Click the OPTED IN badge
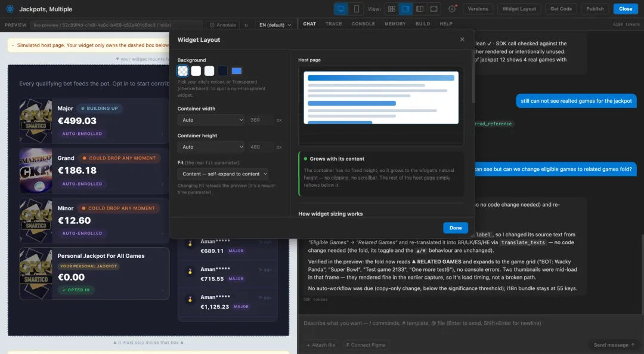The height and width of the screenshot is (354, 644). tap(76, 290)
